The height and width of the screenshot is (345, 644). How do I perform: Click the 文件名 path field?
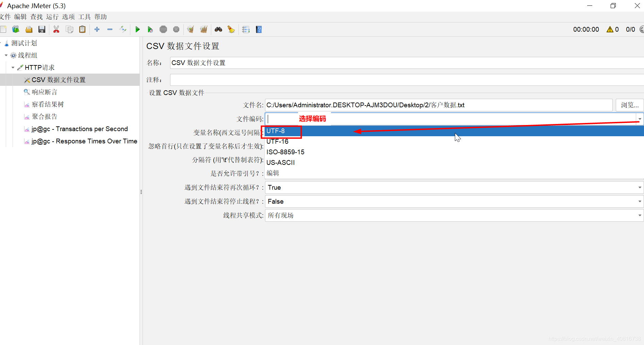tap(439, 105)
